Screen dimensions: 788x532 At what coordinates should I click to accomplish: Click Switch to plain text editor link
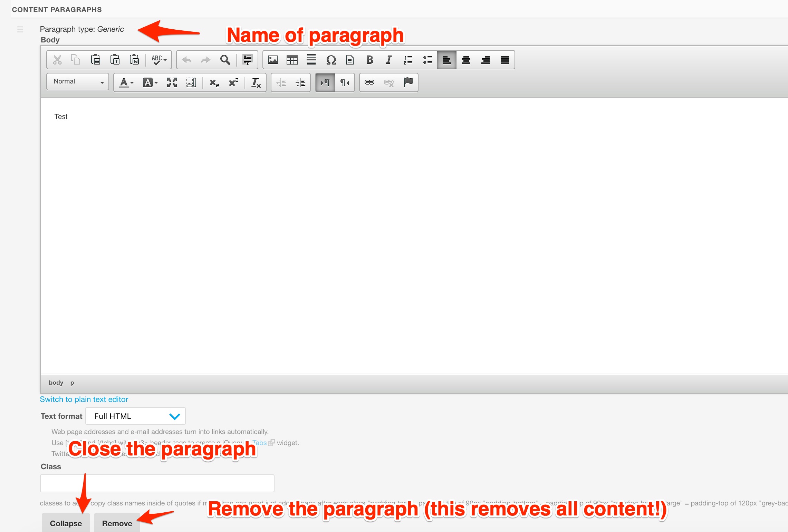84,399
